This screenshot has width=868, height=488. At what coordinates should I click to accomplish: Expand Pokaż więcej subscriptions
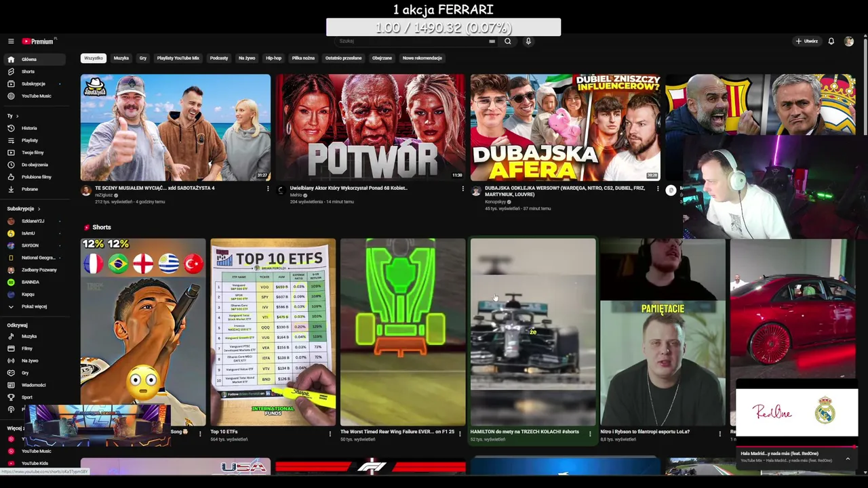point(33,306)
